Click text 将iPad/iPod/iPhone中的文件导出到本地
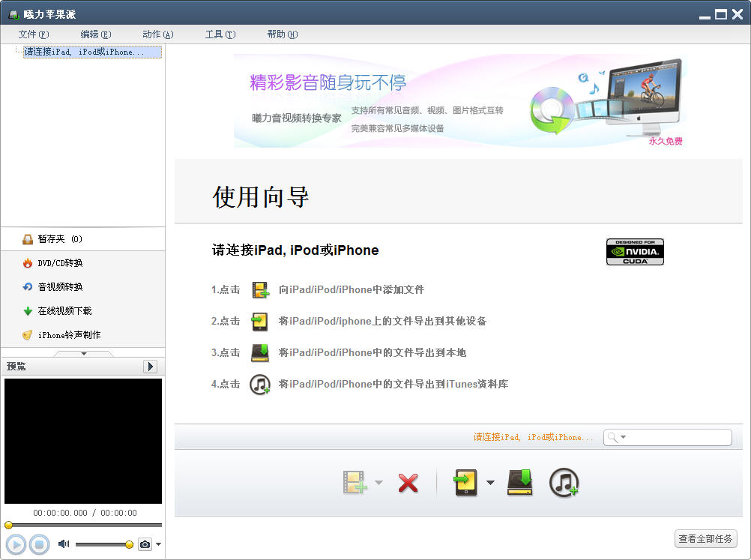This screenshot has height=560, width=751. tap(373, 352)
